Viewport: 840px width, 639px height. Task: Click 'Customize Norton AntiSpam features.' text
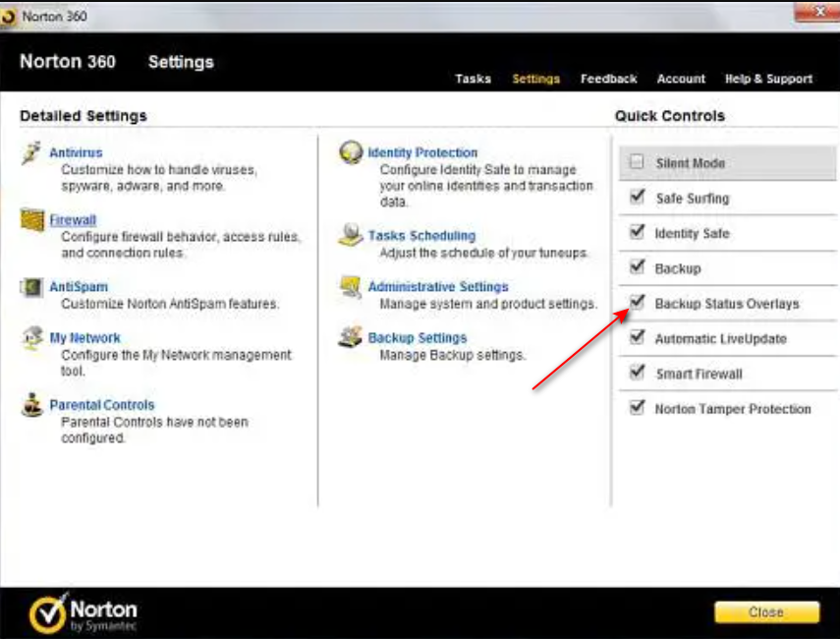point(170,304)
